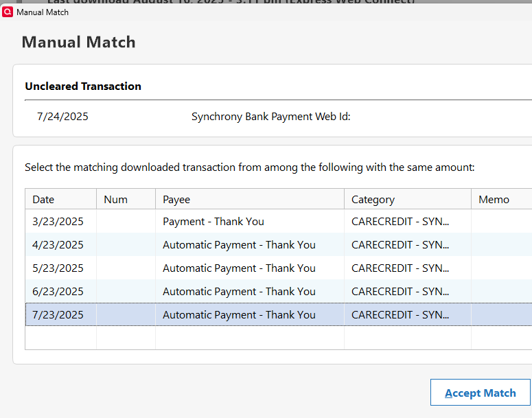Click CARECREDIT category in the 7/23/2025 row

coord(400,315)
